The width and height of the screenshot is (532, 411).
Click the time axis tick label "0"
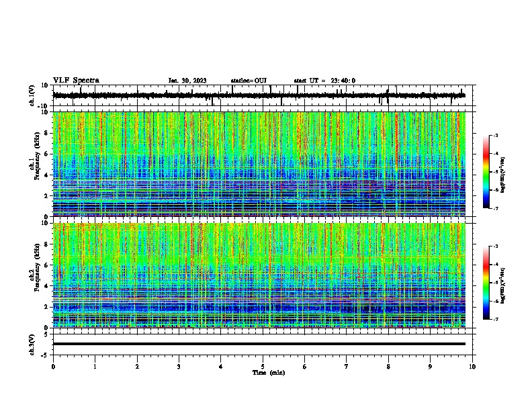coord(53,367)
